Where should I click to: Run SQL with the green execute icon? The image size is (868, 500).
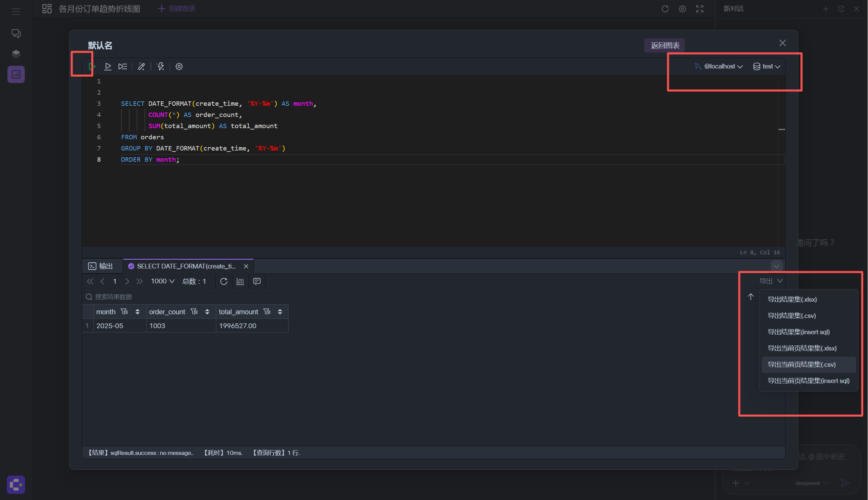click(92, 66)
